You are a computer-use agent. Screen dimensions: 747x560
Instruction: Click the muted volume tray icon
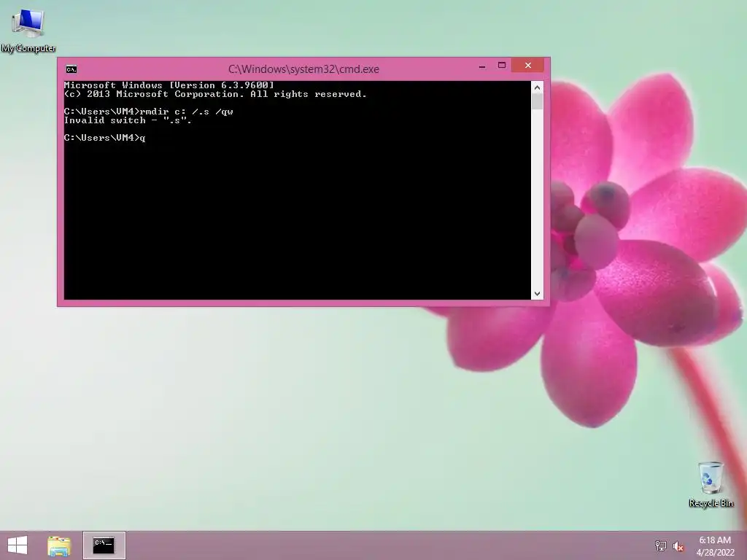pyautogui.click(x=678, y=546)
